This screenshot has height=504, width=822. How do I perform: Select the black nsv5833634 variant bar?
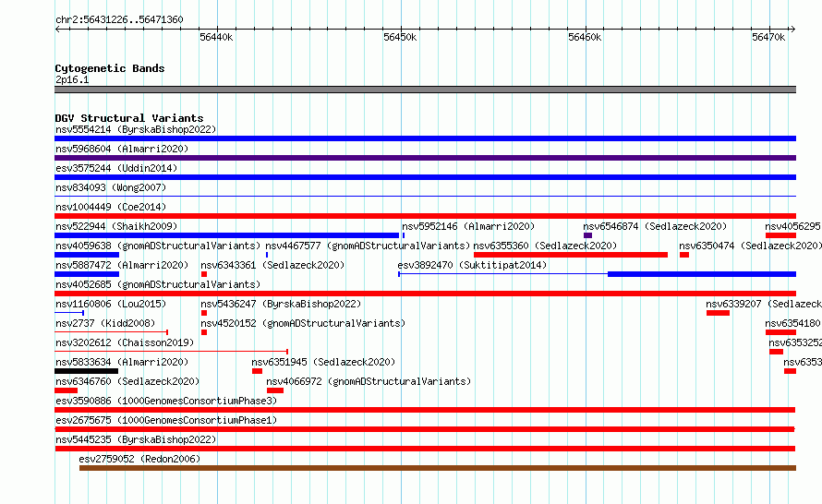[87, 371]
